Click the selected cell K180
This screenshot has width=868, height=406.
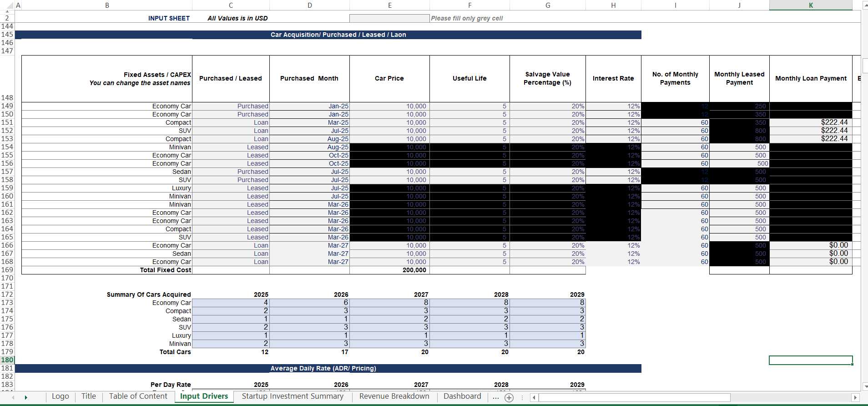coord(811,360)
